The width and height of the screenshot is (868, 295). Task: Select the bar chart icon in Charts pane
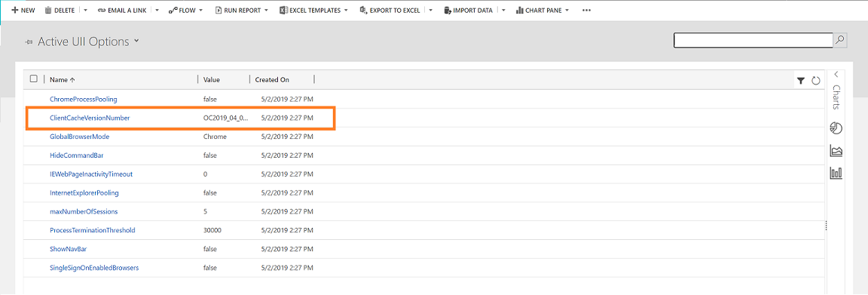(x=836, y=173)
